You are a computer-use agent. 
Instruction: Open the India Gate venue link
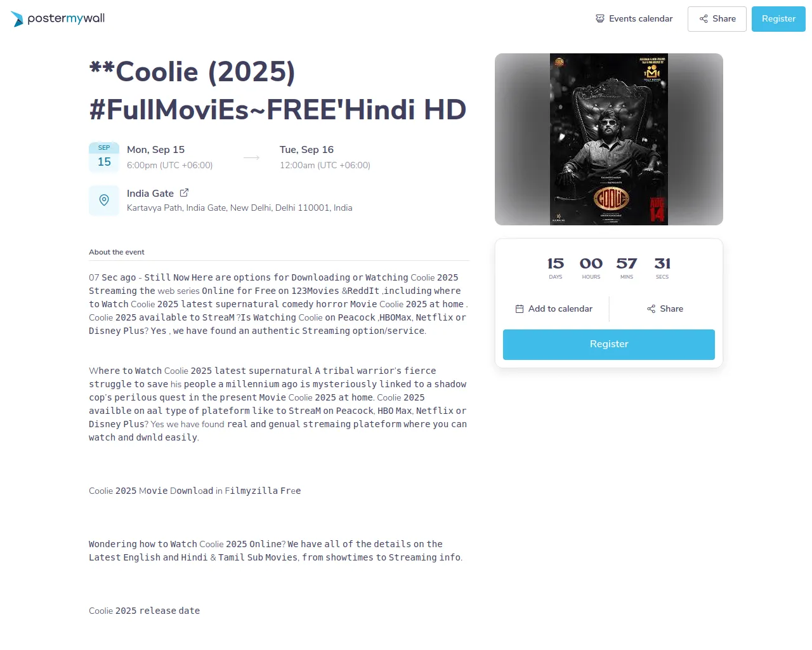pos(150,194)
